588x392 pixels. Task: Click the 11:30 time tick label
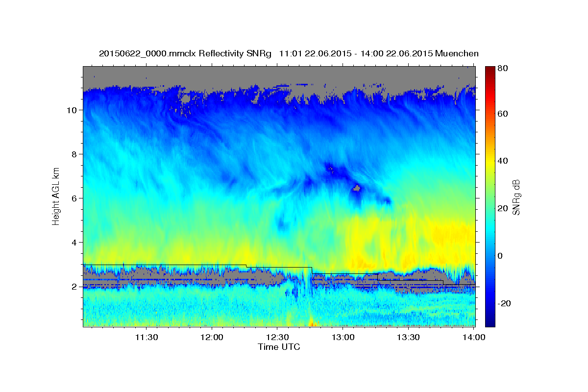147,337
